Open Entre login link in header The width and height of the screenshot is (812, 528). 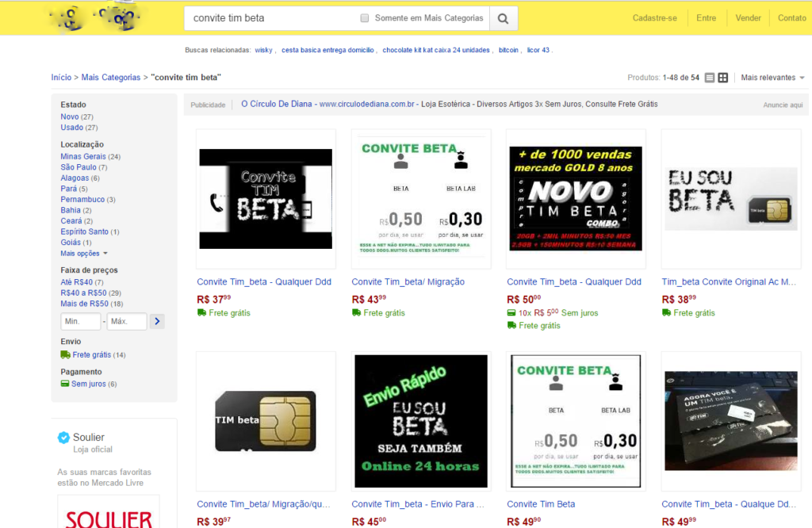pos(706,18)
